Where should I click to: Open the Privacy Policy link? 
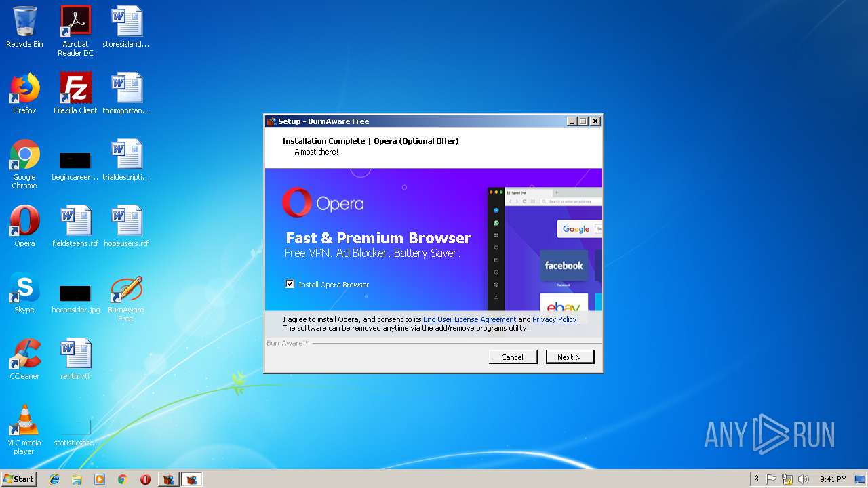tap(554, 319)
